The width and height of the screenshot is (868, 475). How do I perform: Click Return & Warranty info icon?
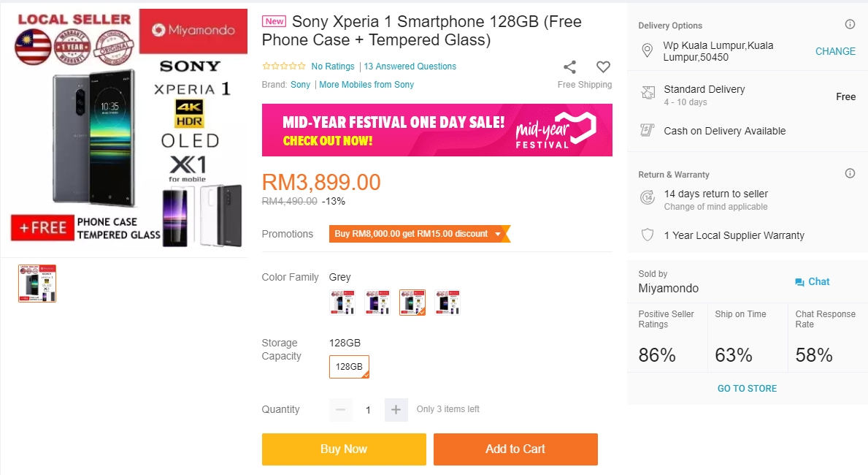[x=850, y=174]
